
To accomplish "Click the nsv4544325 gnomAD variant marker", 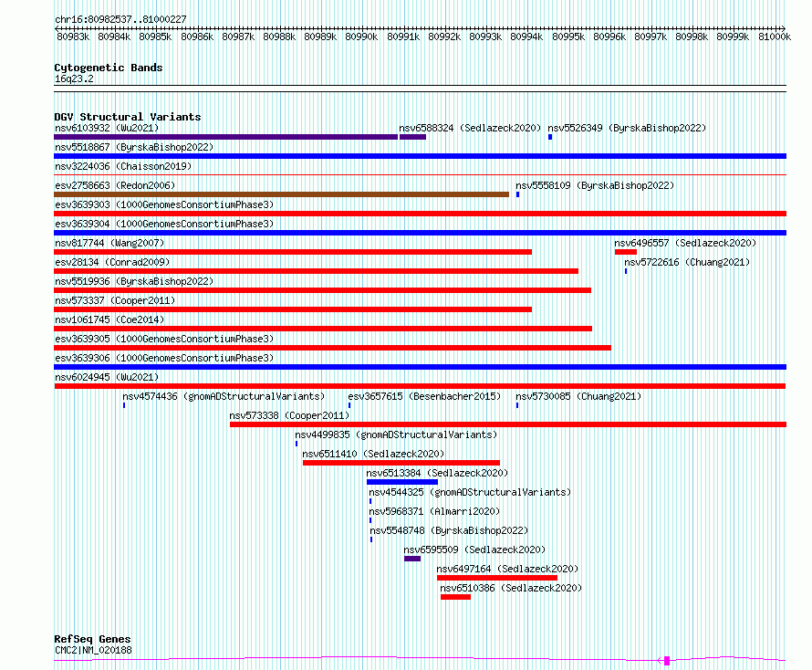I will pyautogui.click(x=370, y=501).
